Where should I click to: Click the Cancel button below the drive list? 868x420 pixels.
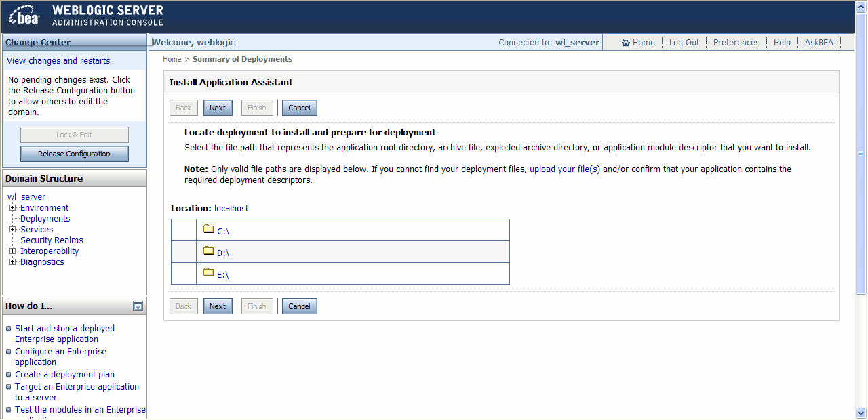[299, 306]
